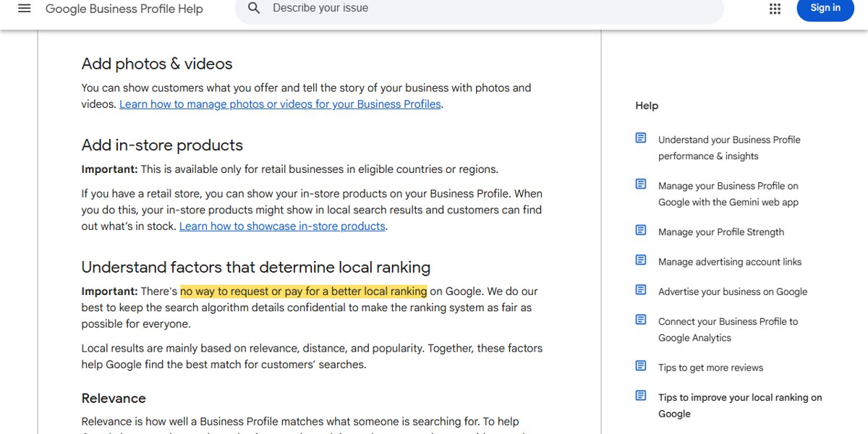868x434 pixels.
Task: Open Learn how to manage photos or videos link
Action: point(280,104)
